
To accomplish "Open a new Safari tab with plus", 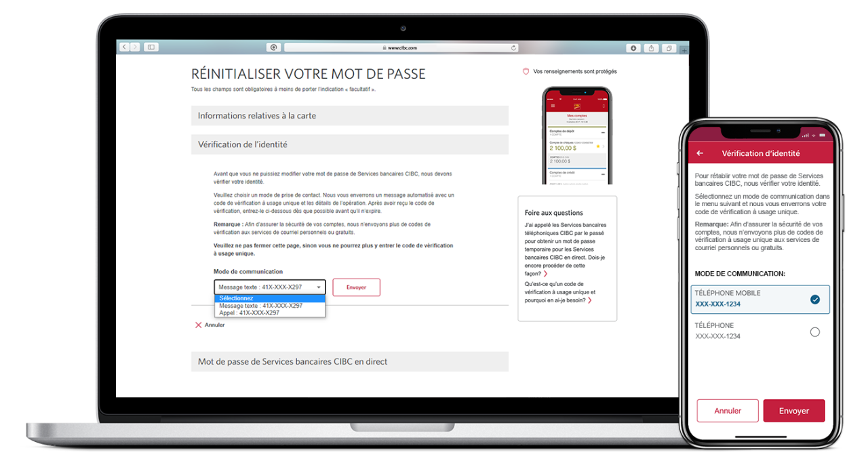I will [x=684, y=50].
